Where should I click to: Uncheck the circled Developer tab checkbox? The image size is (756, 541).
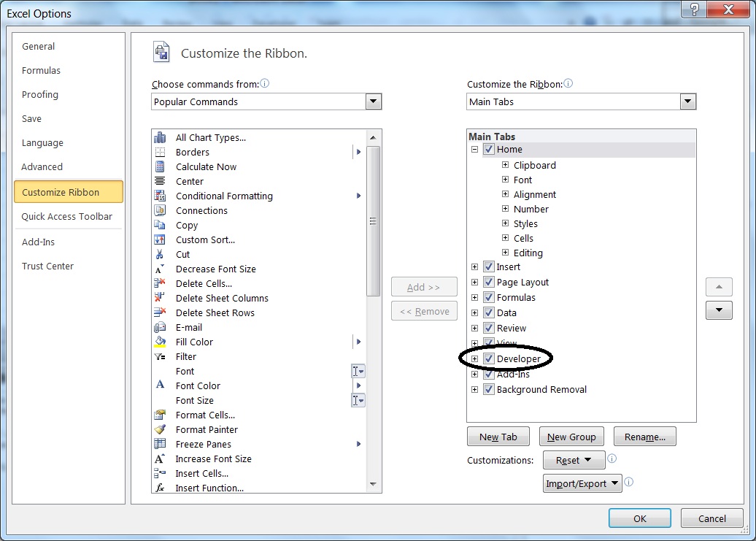pos(487,358)
